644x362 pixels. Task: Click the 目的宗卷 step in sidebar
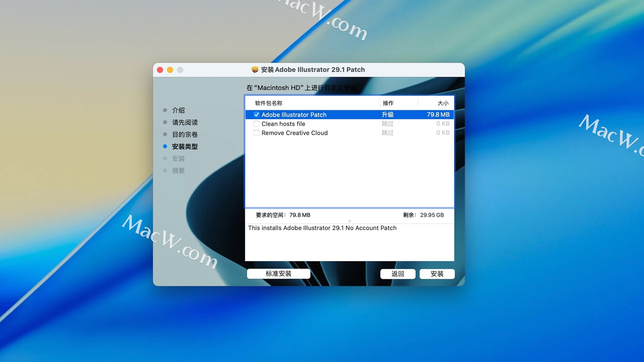(x=185, y=134)
